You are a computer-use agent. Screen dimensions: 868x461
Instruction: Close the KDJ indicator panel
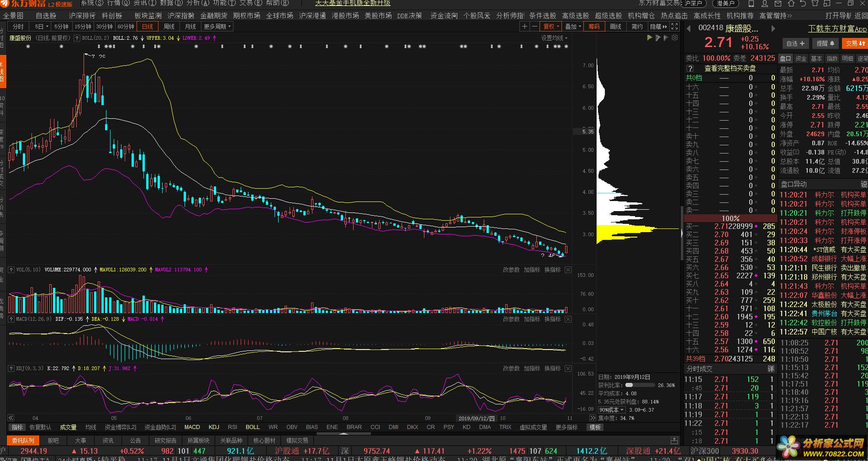tap(568, 368)
